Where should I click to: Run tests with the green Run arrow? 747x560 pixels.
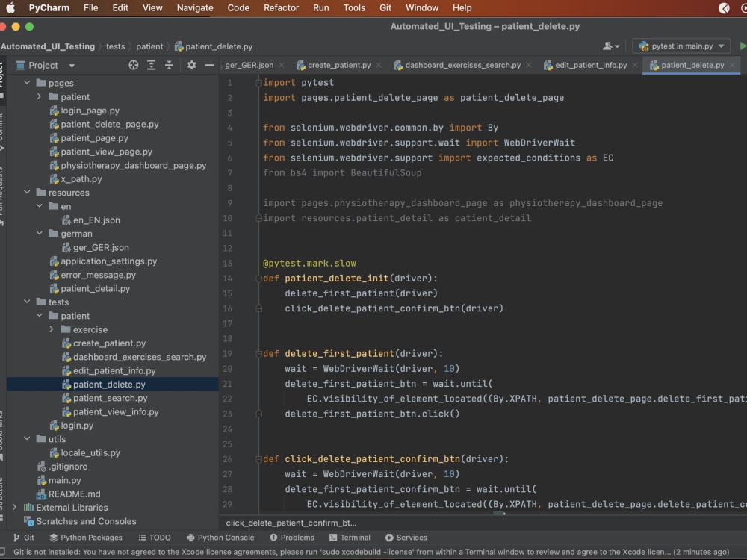[x=743, y=46]
